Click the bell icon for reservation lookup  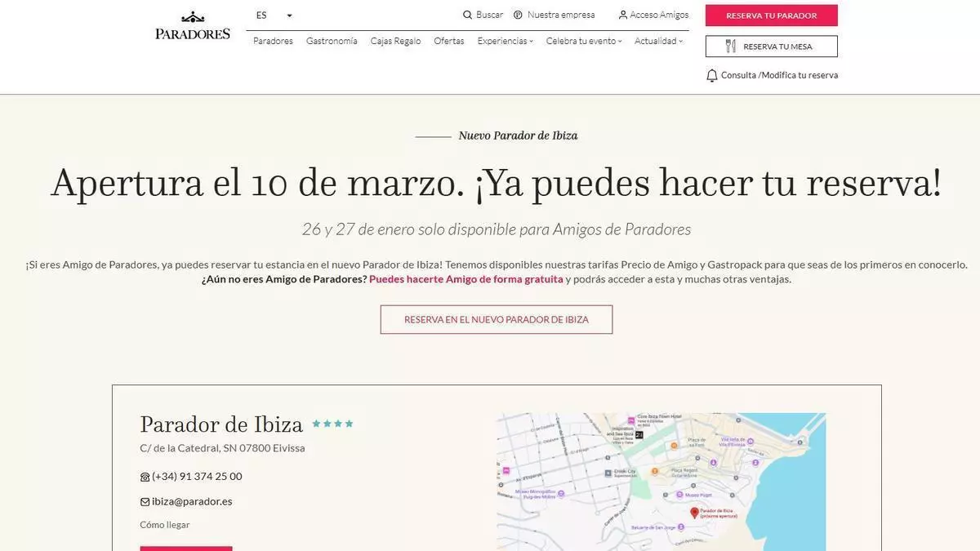[x=711, y=75]
